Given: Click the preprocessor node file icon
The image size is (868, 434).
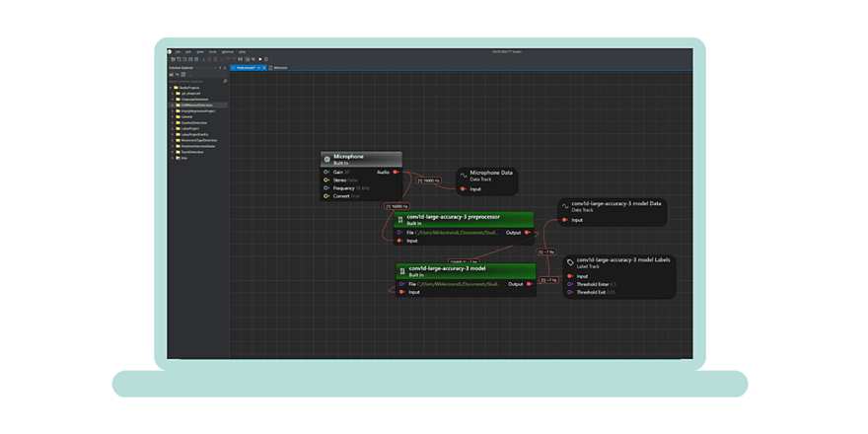Looking at the screenshot, I should click(x=401, y=219).
